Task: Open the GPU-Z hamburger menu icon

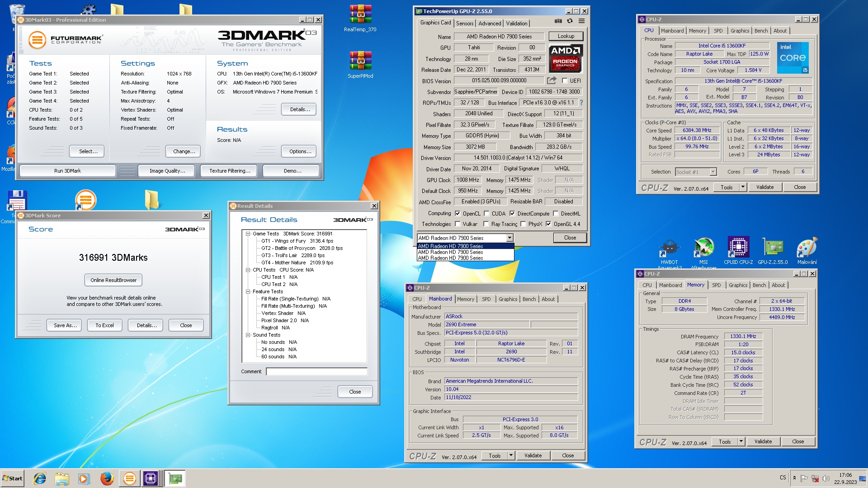Action: coord(582,21)
